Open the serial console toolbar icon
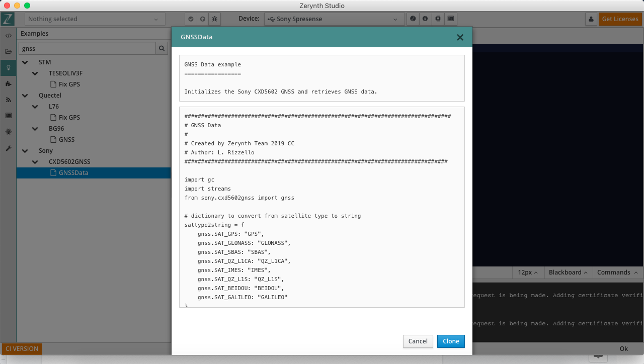The image size is (644, 364). tap(451, 19)
